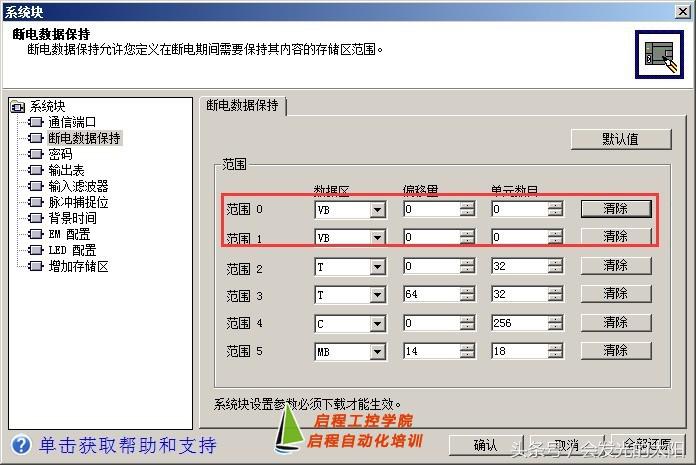Click the 确认 button

[x=486, y=445]
